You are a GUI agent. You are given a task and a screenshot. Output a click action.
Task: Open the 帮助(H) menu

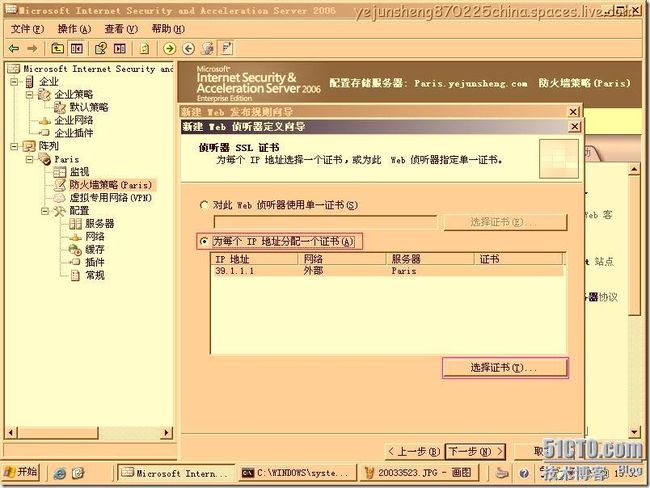[x=168, y=29]
